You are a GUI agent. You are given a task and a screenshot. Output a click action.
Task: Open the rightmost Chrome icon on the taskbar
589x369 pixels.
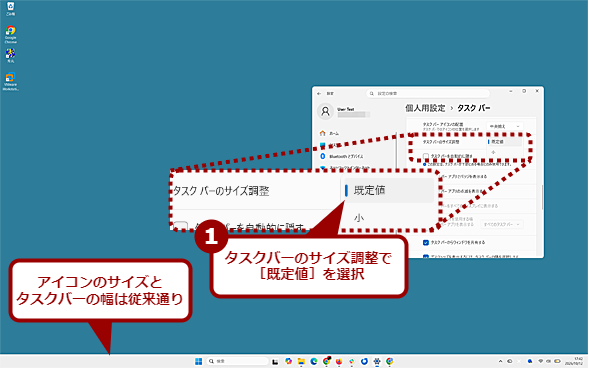390,361
